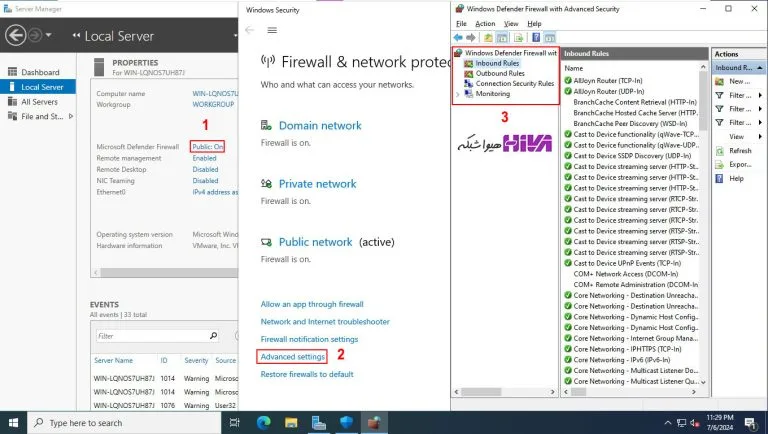Open the Action menu in Firewall window
The height and width of the screenshot is (434, 768).
tap(485, 24)
